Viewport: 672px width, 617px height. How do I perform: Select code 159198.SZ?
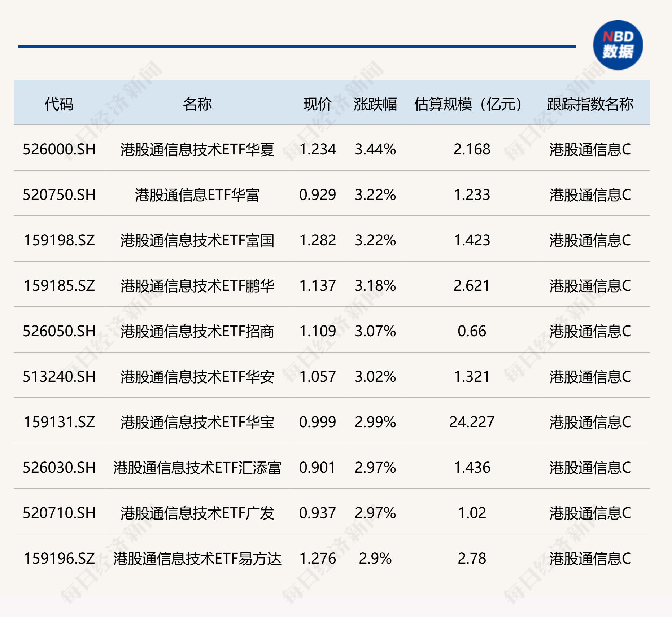tap(59, 240)
